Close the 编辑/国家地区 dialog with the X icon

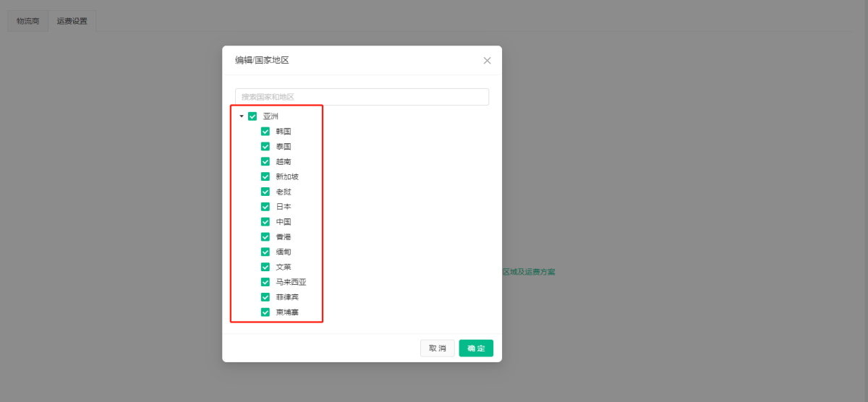(487, 61)
